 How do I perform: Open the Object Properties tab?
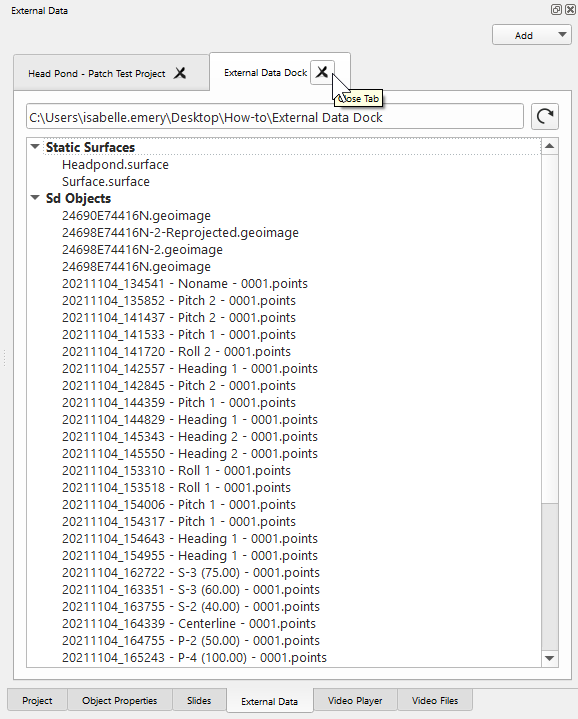120,700
